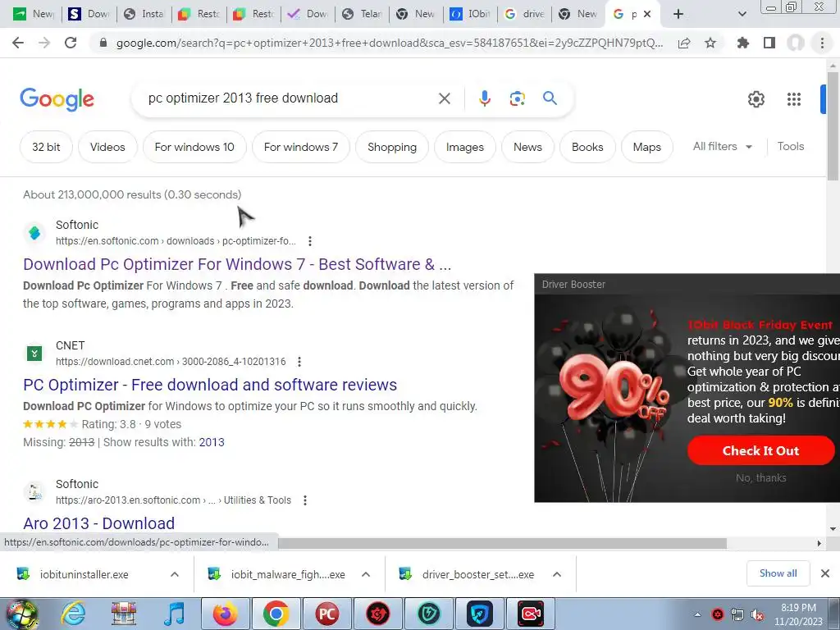The width and height of the screenshot is (840, 630).
Task: Close the downloads bar
Action: (825, 573)
